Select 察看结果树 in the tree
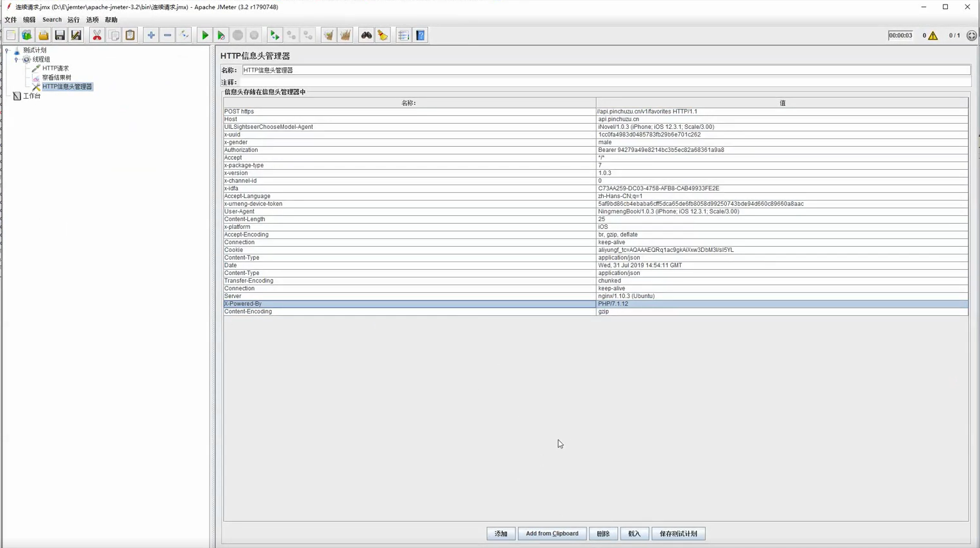 56,78
